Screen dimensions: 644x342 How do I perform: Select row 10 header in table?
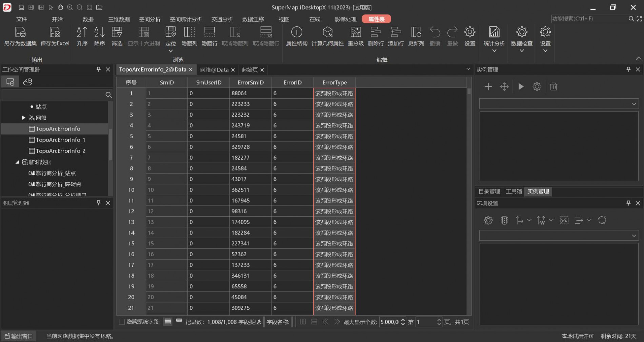point(131,190)
